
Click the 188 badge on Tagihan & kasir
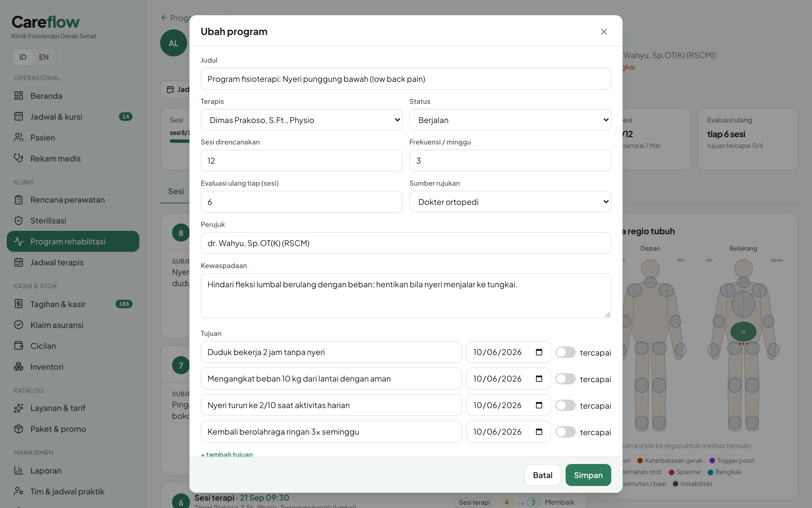coord(124,304)
